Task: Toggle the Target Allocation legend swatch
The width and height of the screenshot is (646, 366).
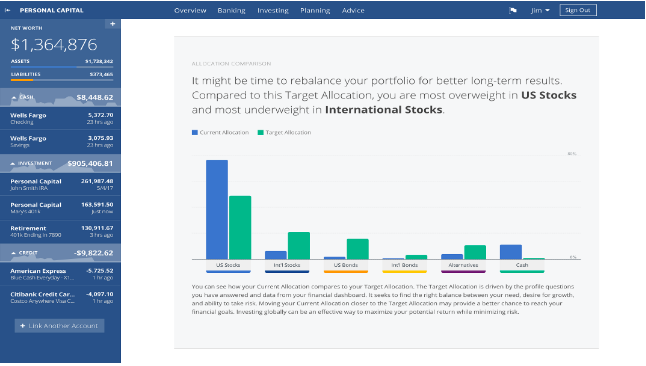Action: [260, 132]
